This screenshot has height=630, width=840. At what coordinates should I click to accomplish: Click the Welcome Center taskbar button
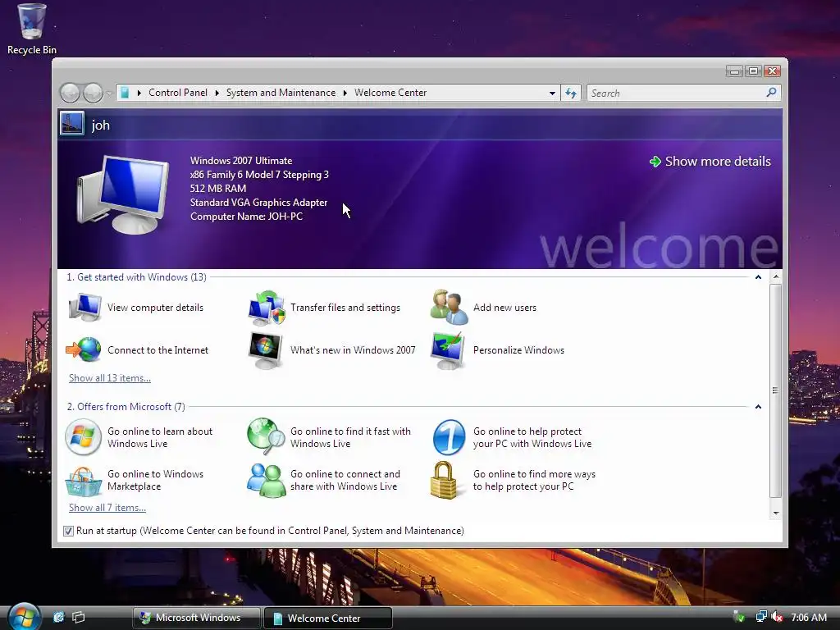pos(328,619)
